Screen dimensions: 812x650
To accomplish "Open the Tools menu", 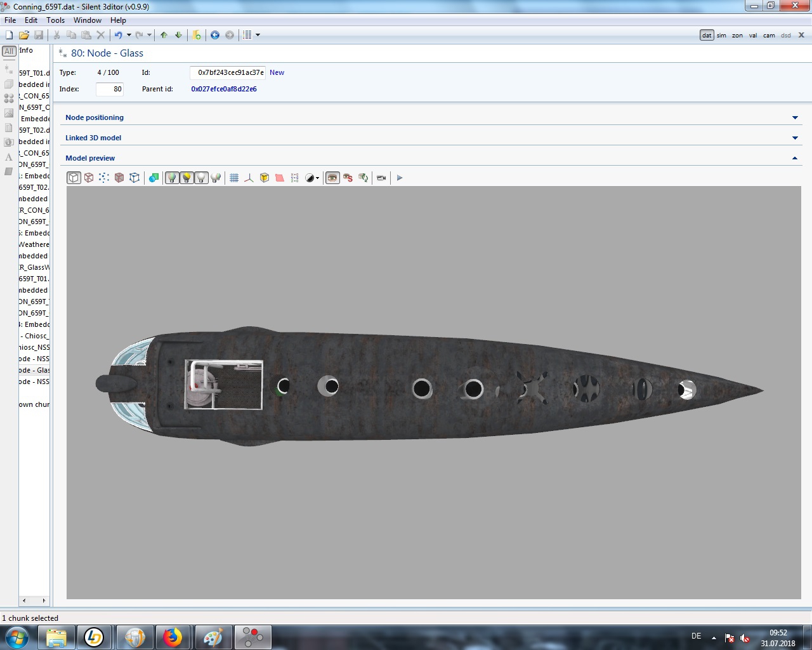I will [x=55, y=20].
